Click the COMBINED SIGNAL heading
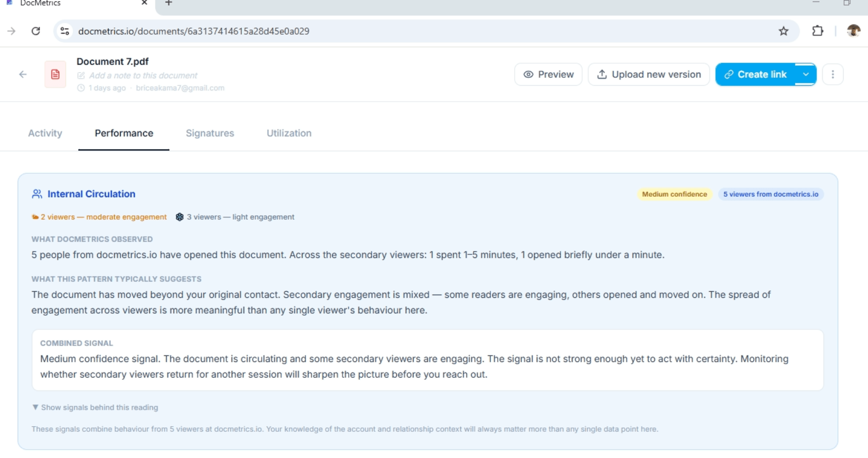 coord(77,343)
